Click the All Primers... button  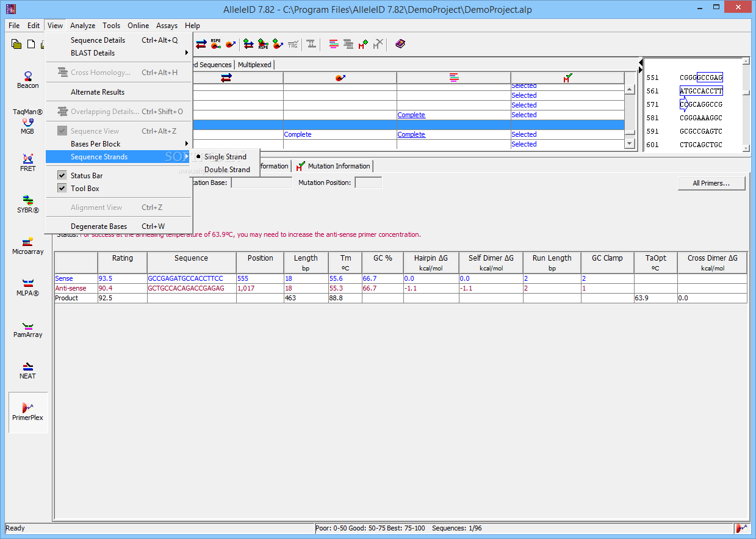(711, 183)
